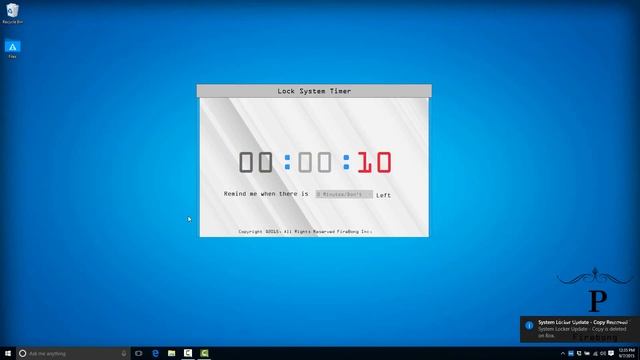Click the red seconds digits '10'
The height and width of the screenshot is (360, 640).
pyautogui.click(x=374, y=162)
